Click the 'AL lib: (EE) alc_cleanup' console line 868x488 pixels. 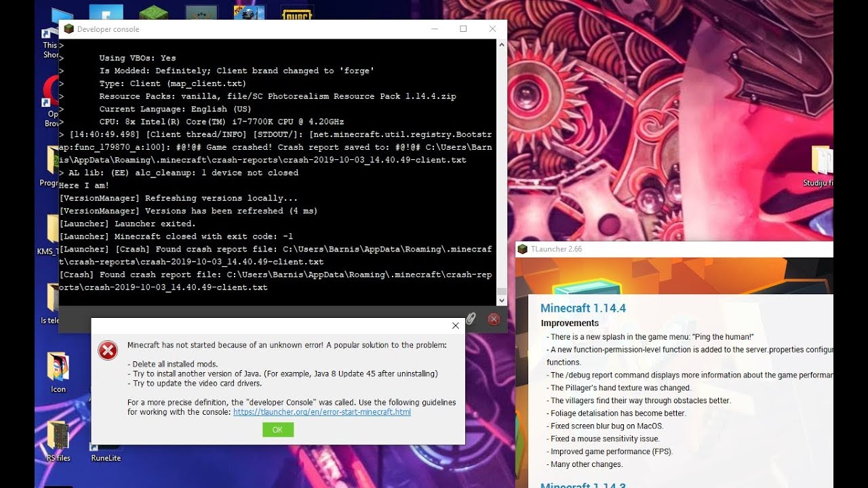[179, 173]
